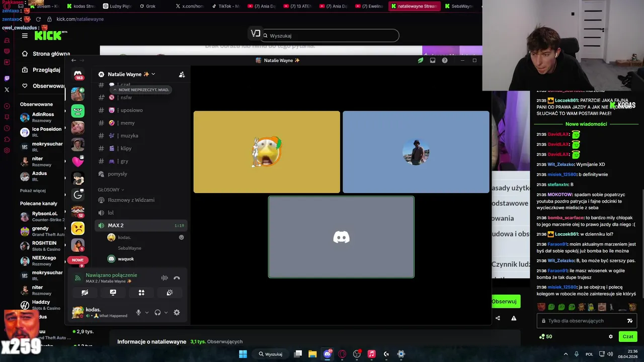Image resolution: width=644 pixels, height=362 pixels.
Task: Open the green angry-face server icon
Action: (x=78, y=111)
